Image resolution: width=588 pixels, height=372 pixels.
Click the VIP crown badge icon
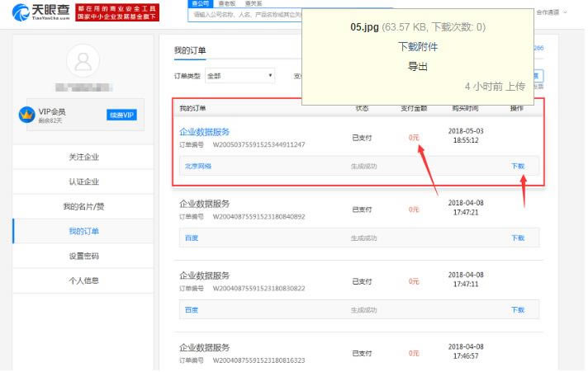pos(26,115)
